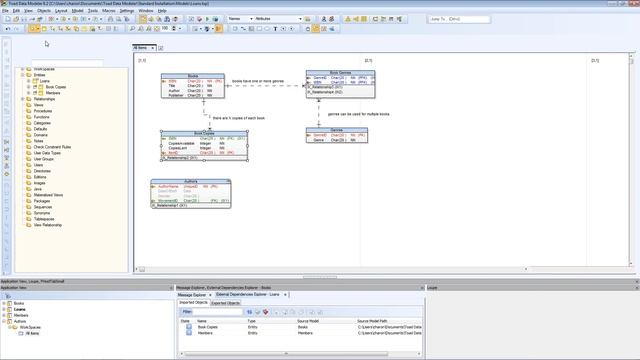Select the ellipse shape tool
The height and width of the screenshot is (360, 640).
(x=267, y=29)
